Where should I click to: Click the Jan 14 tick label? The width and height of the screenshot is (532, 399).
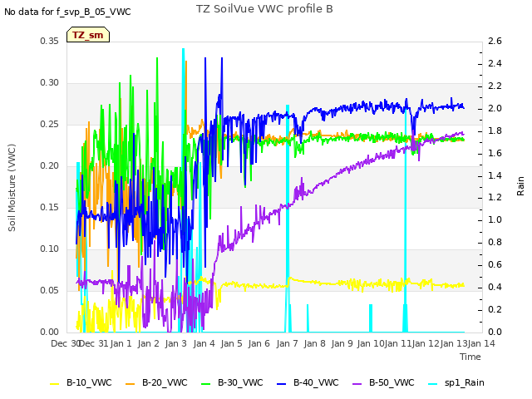click(x=481, y=343)
